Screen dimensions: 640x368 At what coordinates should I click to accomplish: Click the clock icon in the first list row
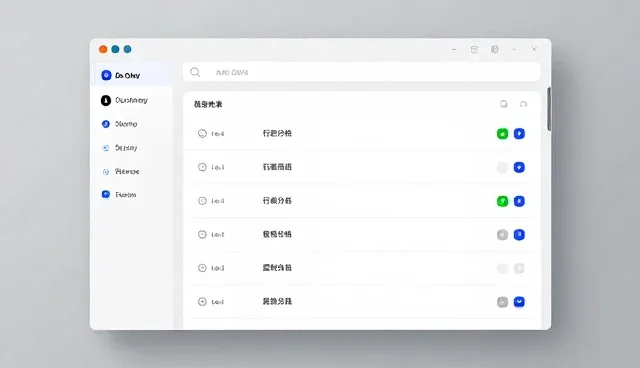(x=202, y=133)
